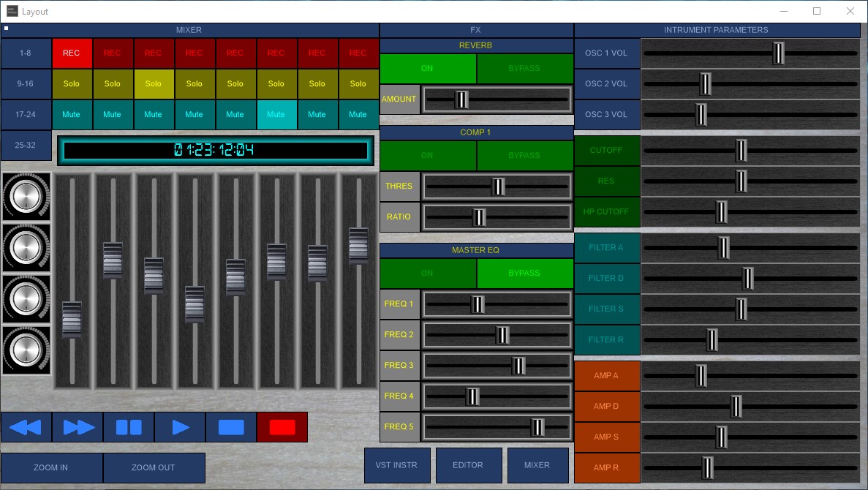Click the CUTOFF parameter label
Screen dimensions: 868x490
[x=607, y=150]
